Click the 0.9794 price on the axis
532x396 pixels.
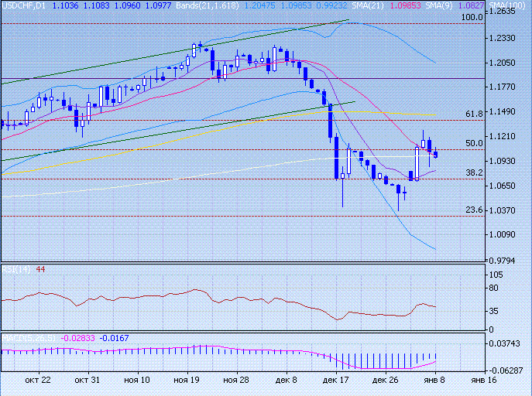click(503, 260)
